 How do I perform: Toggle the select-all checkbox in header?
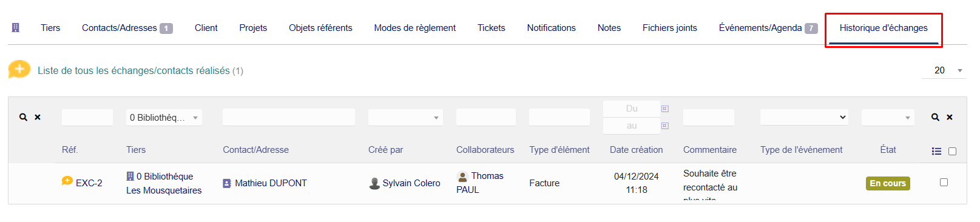[x=952, y=151]
